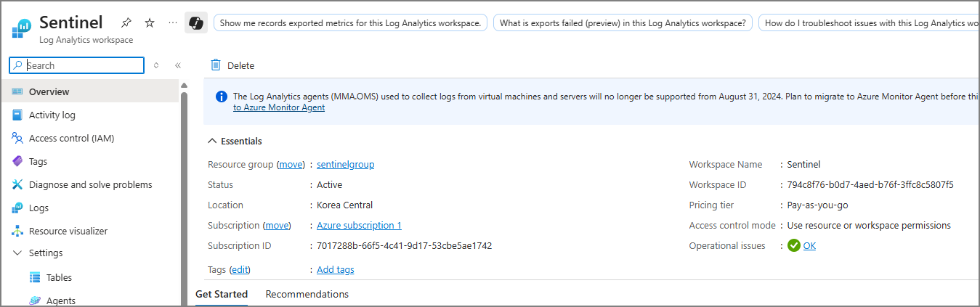This screenshot has width=980, height=307.
Task: Click the Pay-as-you-go pricing tier value
Action: [817, 205]
